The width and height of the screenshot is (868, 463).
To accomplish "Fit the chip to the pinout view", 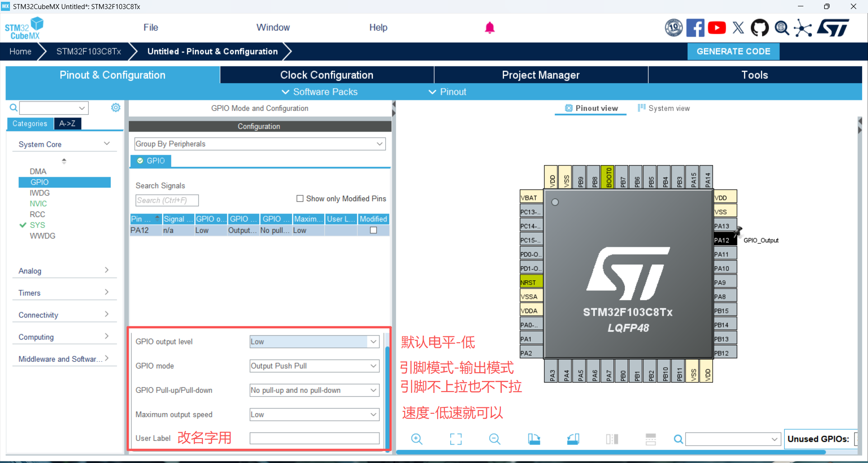I will pyautogui.click(x=456, y=439).
